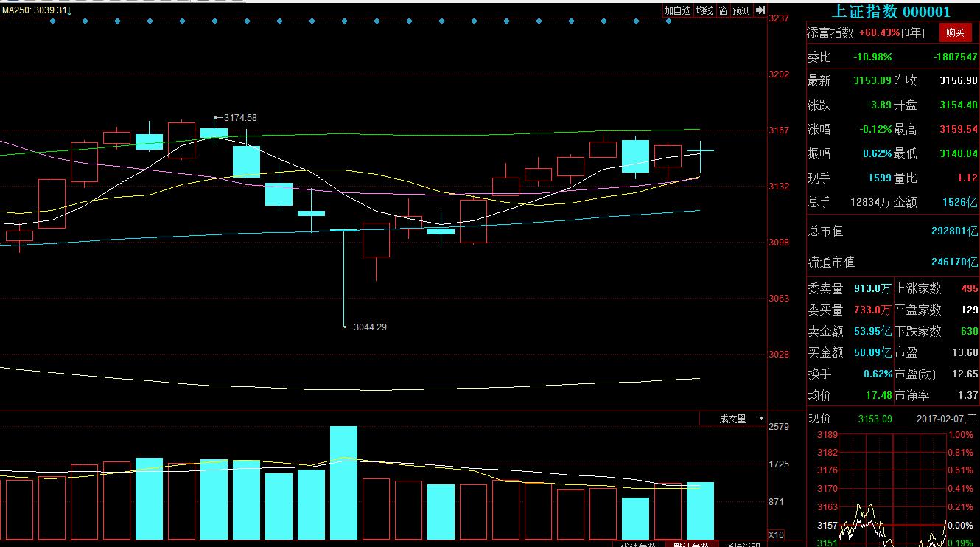Click the 开盘 value 3154.40
The image size is (980, 547).
click(x=958, y=105)
